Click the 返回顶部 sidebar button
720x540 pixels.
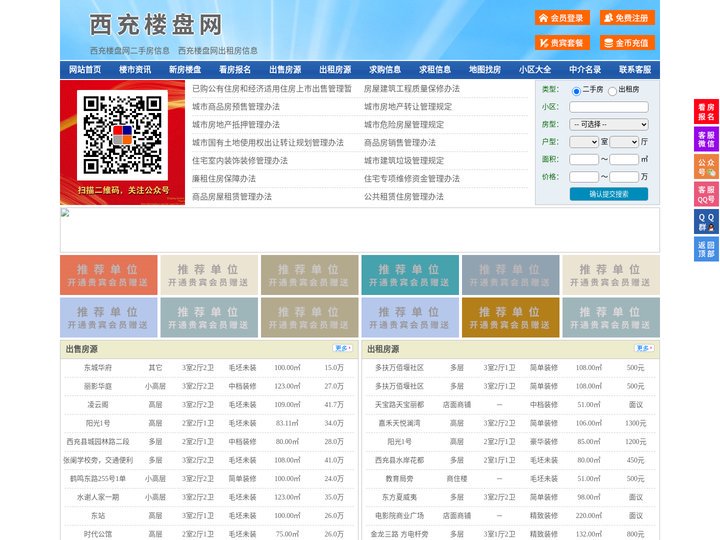706,249
